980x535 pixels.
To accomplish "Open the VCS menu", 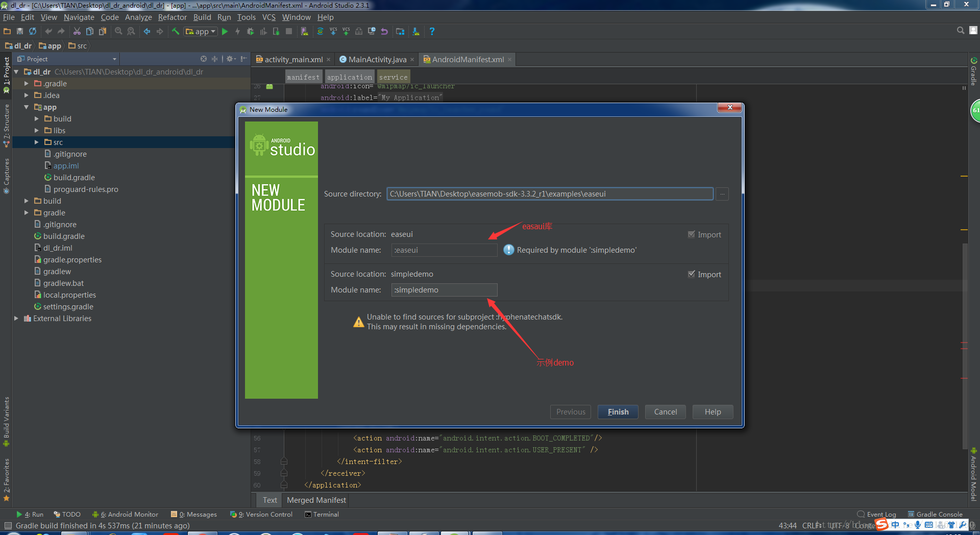I will tap(268, 17).
